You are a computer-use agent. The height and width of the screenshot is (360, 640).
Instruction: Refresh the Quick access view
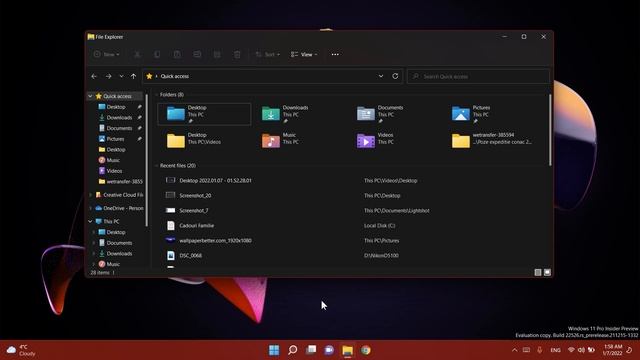point(395,76)
